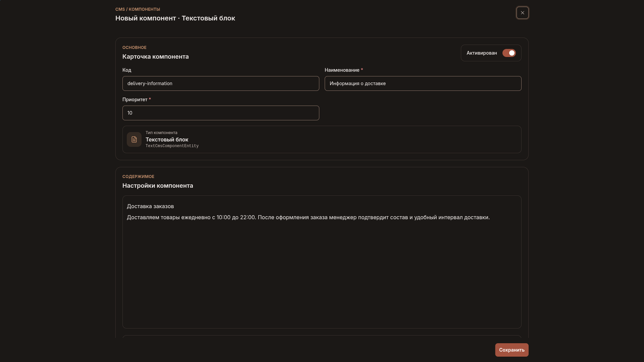Click empty area of content editor
The image size is (644, 362).
point(322,277)
